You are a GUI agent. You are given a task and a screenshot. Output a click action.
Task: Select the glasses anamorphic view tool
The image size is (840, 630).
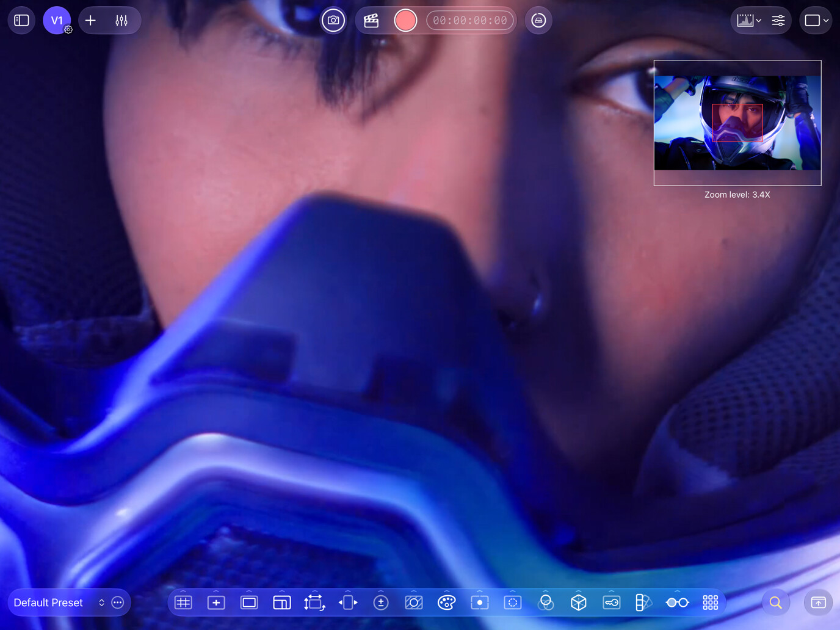677,603
